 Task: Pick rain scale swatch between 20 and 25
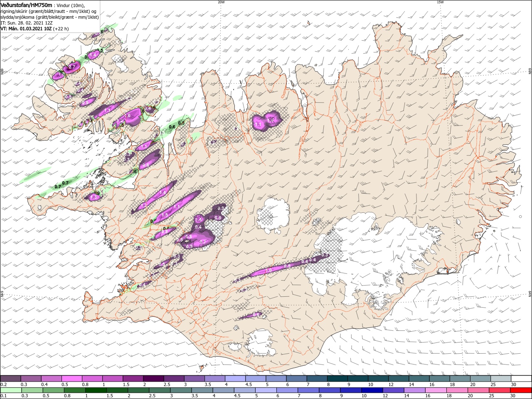tap(479, 390)
